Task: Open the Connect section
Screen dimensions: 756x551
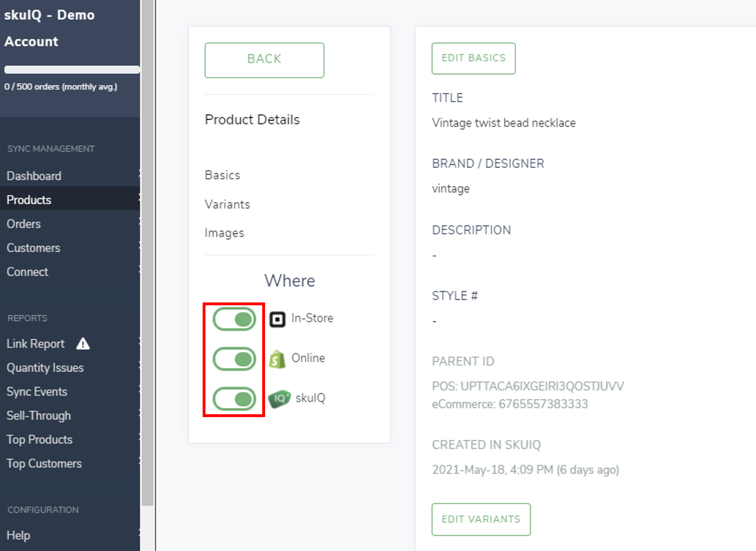Action: tap(27, 272)
